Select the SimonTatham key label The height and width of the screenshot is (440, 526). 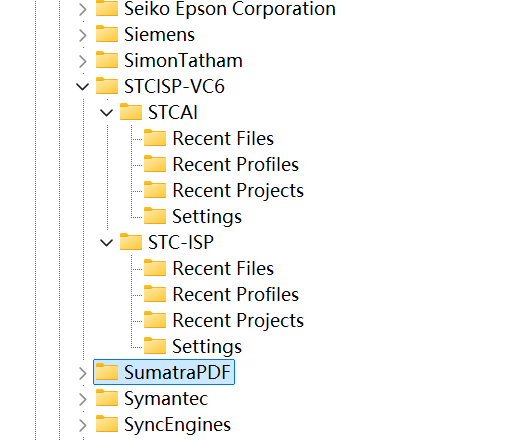(183, 61)
